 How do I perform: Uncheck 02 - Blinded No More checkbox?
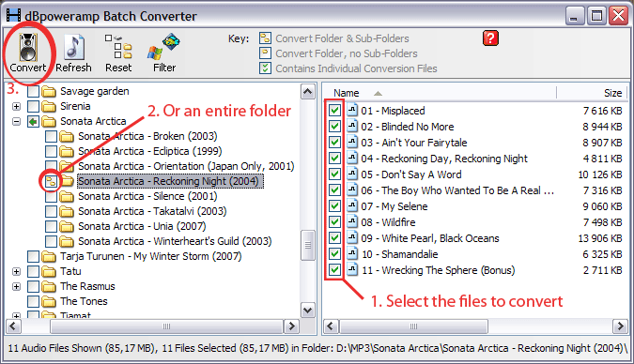(334, 127)
